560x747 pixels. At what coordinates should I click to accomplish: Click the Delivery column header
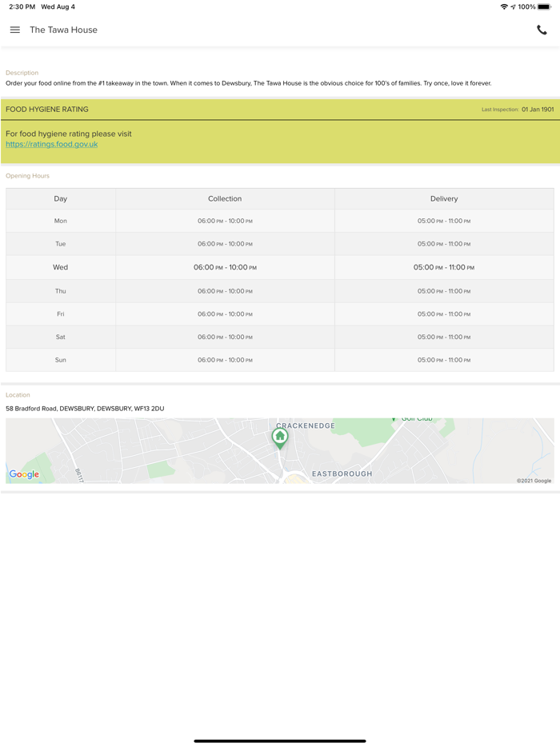click(444, 198)
